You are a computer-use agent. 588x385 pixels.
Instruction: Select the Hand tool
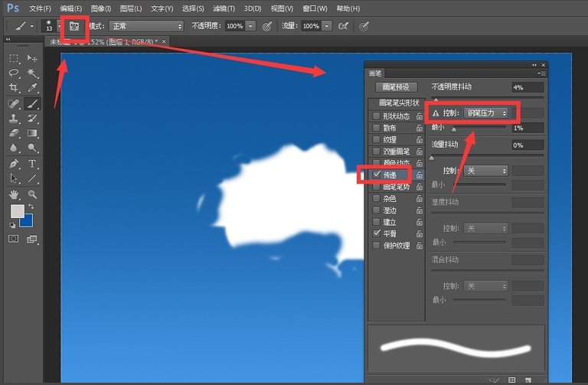coord(14,194)
